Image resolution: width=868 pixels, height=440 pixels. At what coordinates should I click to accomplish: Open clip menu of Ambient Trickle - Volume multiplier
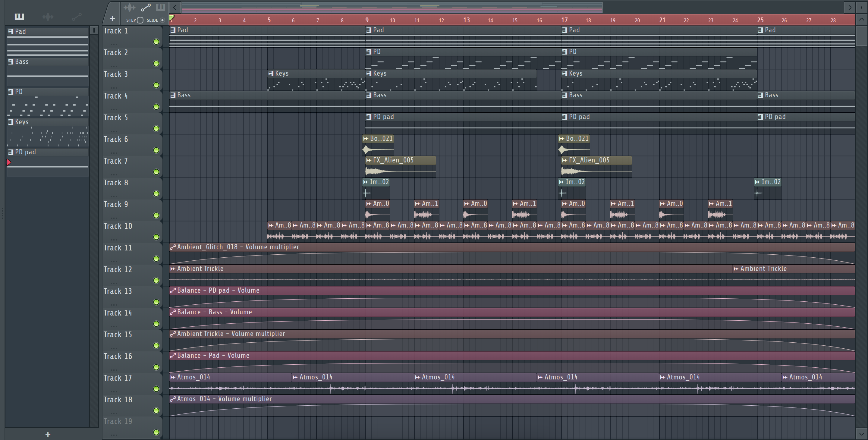[173, 334]
